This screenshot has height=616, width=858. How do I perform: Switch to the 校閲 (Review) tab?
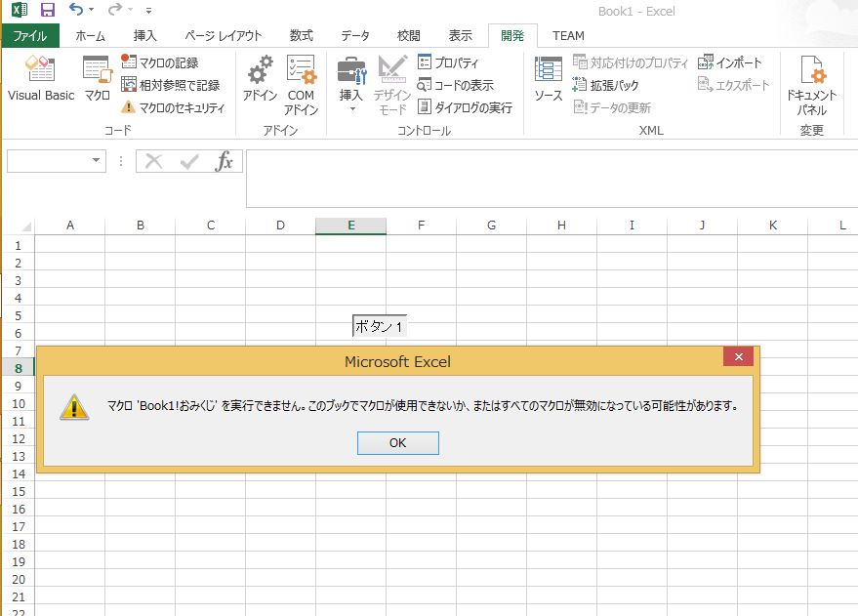pos(409,35)
